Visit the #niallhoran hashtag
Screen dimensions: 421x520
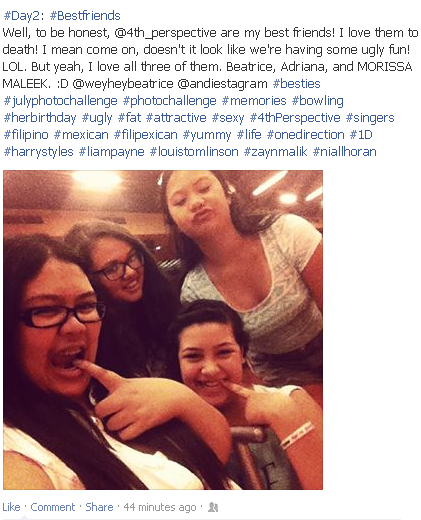point(344,152)
